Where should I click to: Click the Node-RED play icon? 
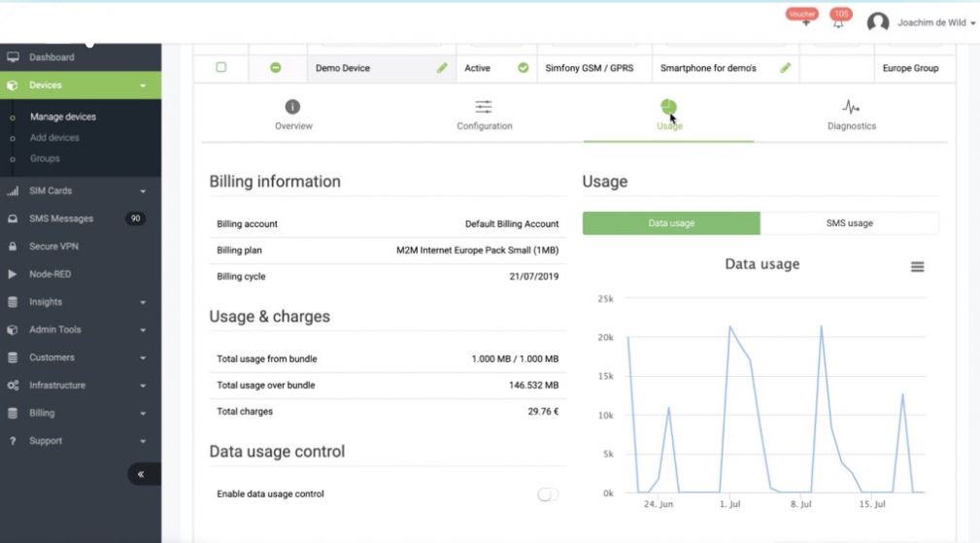coord(13,274)
